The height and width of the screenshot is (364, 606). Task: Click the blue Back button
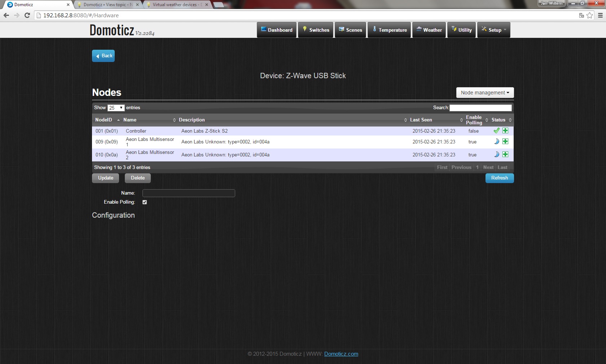[x=103, y=56]
